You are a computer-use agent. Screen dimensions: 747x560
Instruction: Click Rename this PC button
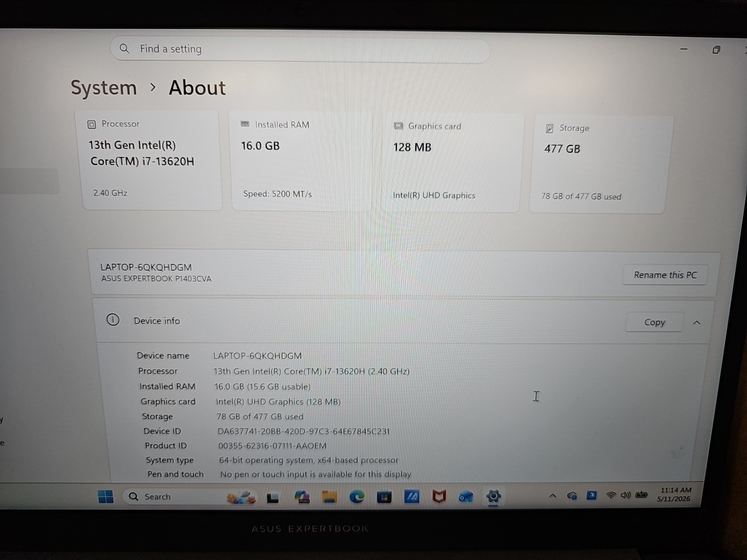pos(665,275)
